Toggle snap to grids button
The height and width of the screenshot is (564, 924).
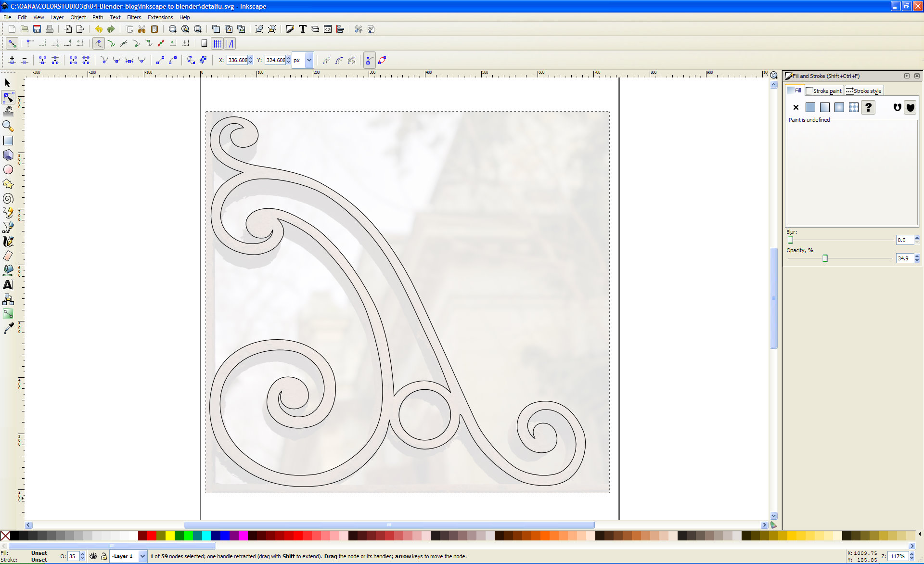click(218, 43)
